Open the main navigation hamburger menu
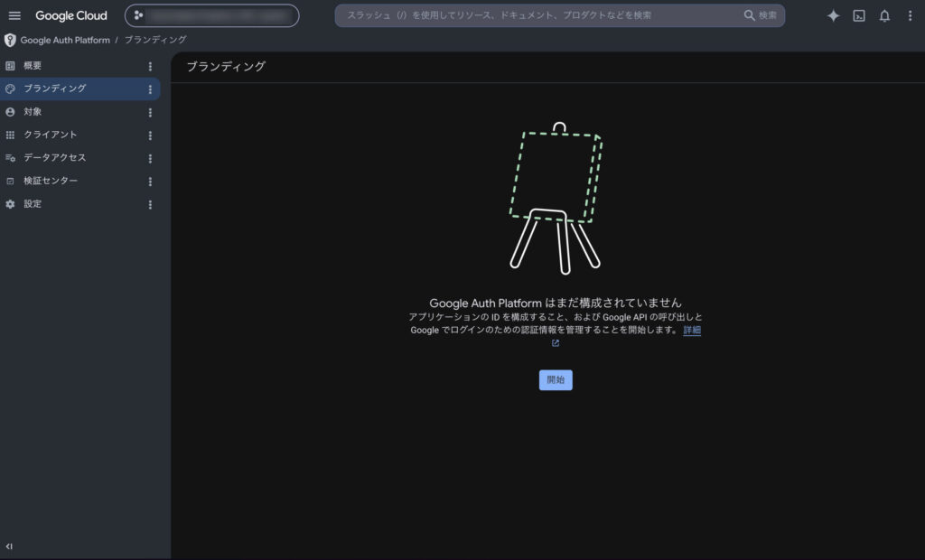925x560 pixels. (14, 16)
